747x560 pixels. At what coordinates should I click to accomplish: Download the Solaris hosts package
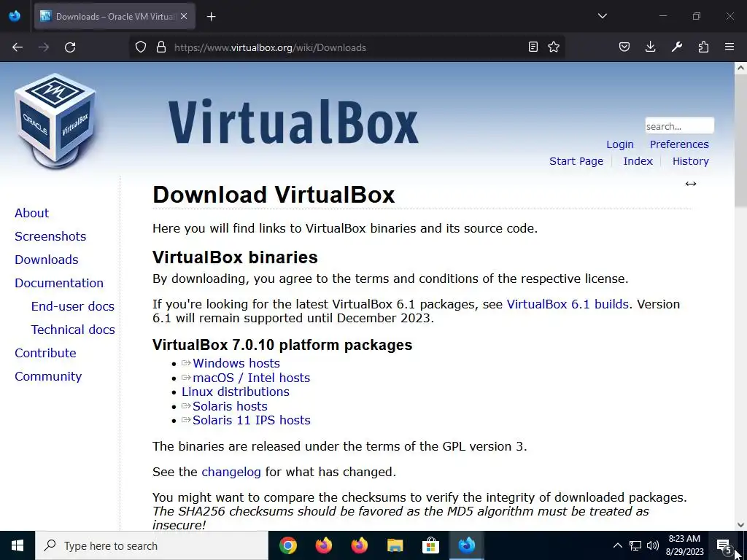click(230, 406)
